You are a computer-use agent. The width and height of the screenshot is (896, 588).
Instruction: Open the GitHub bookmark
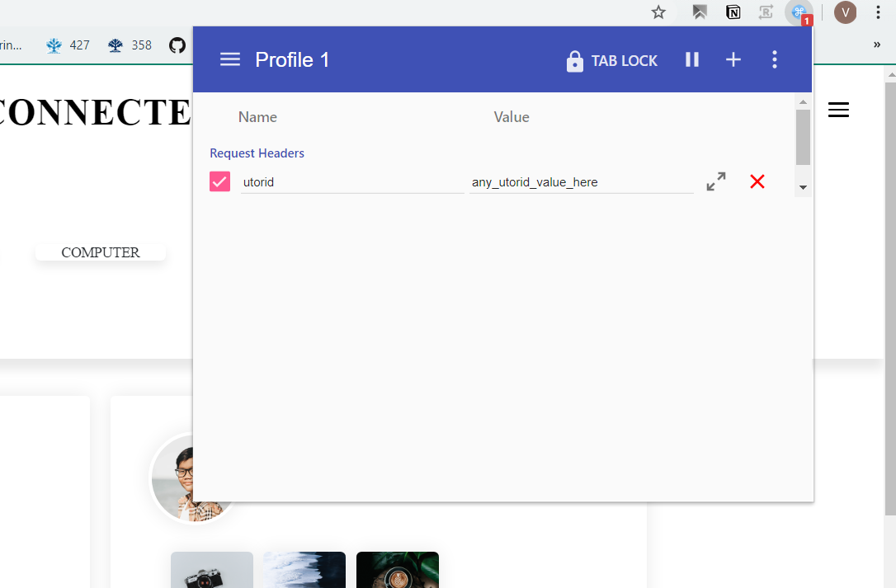click(177, 45)
